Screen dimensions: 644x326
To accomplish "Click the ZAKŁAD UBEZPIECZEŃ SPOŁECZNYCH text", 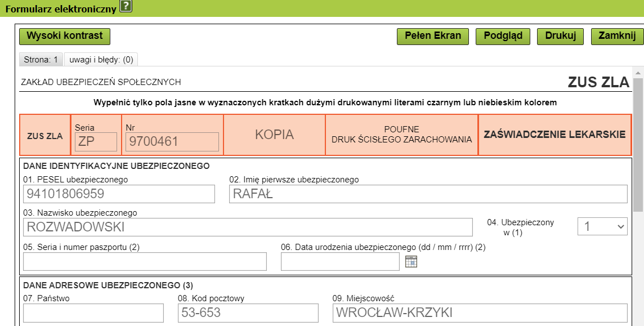I will point(101,82).
